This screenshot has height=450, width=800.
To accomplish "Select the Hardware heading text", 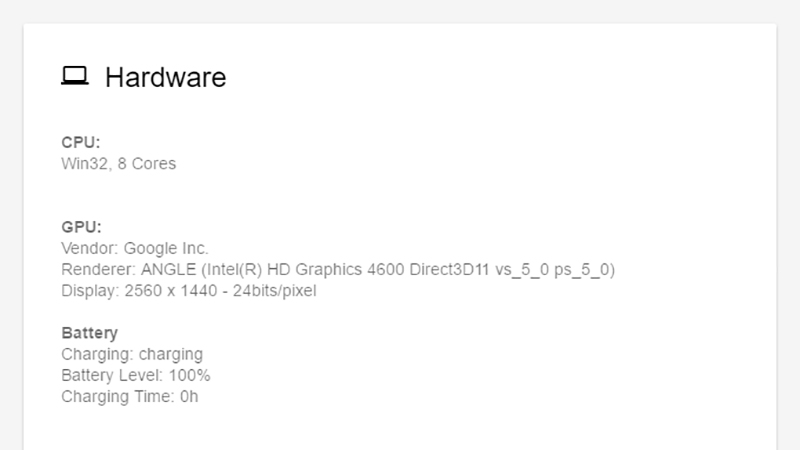I will pos(165,78).
